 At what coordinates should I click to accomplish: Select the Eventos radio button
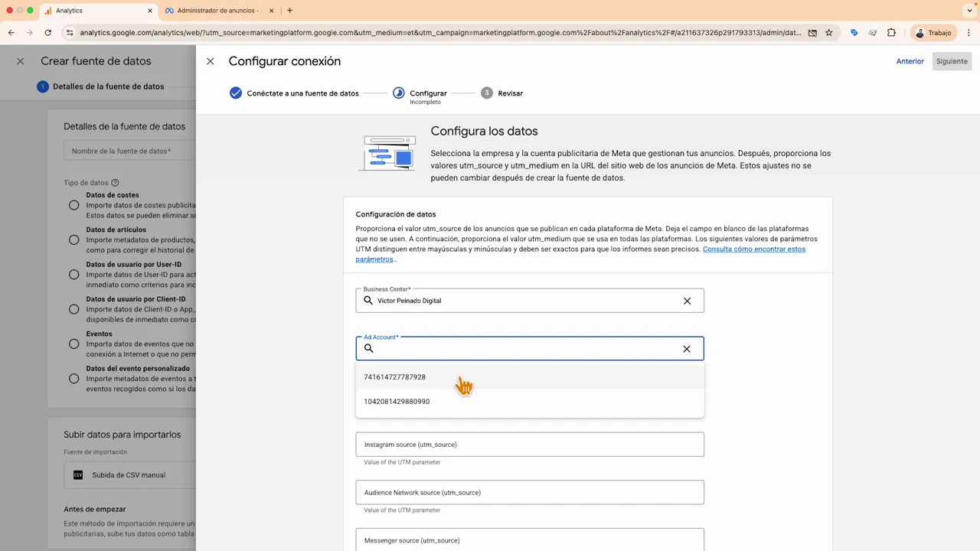point(73,344)
